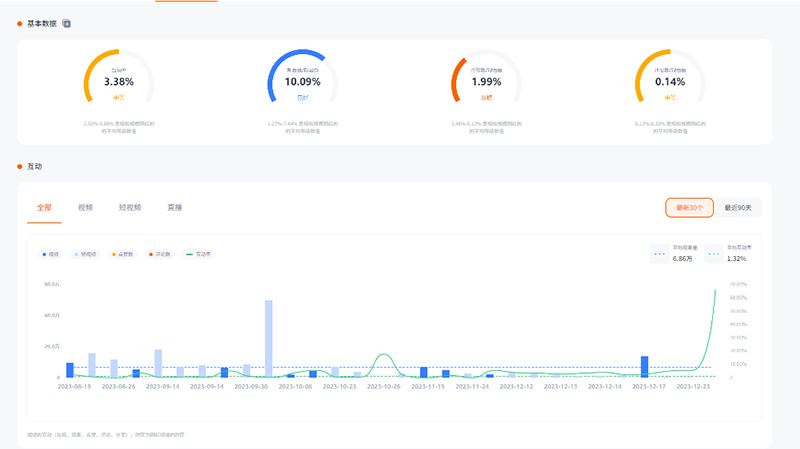The height and width of the screenshot is (449, 800).
Task: Select the 最新30个 range button
Action: pos(689,208)
